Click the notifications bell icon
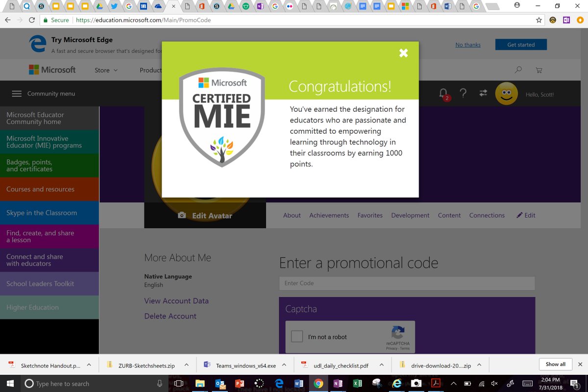The width and height of the screenshot is (588, 392). (x=443, y=93)
